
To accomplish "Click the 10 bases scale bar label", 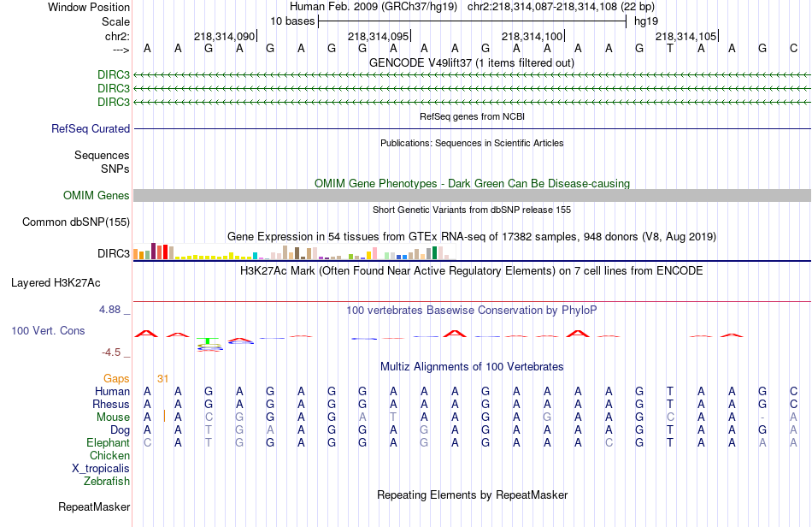I will coord(292,21).
